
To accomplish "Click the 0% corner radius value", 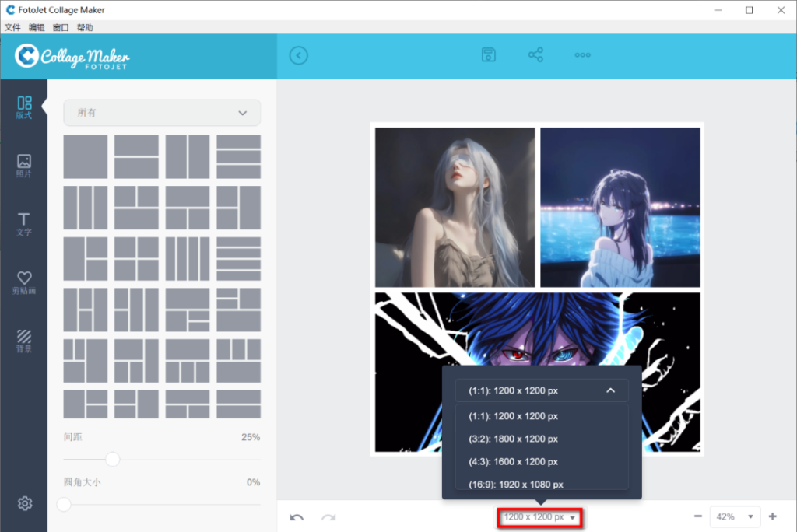I will [253, 482].
